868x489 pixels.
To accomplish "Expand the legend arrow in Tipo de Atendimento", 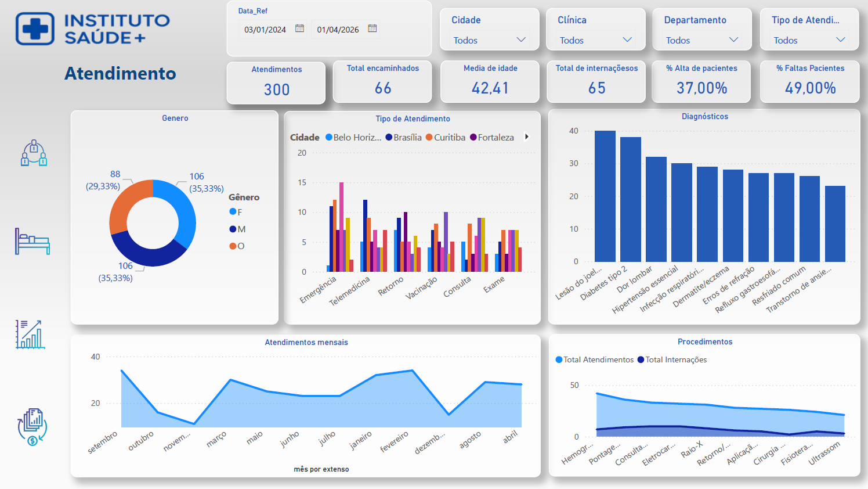I will tap(527, 137).
